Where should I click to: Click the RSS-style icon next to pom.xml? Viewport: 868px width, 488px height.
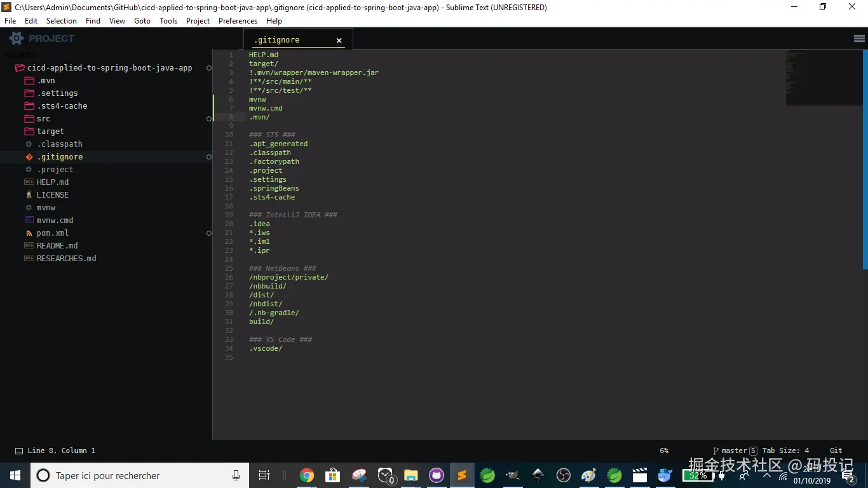29,233
